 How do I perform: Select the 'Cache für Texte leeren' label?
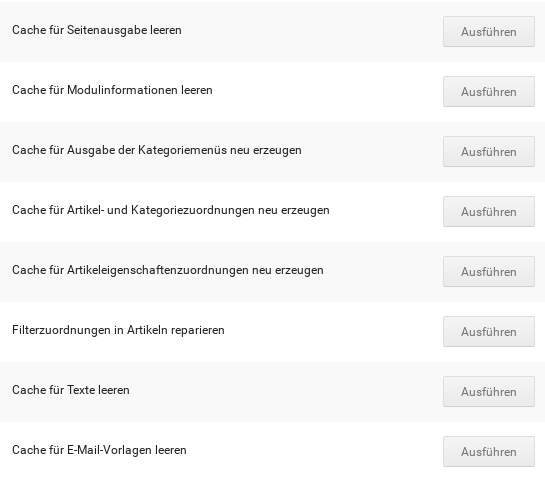[71, 390]
